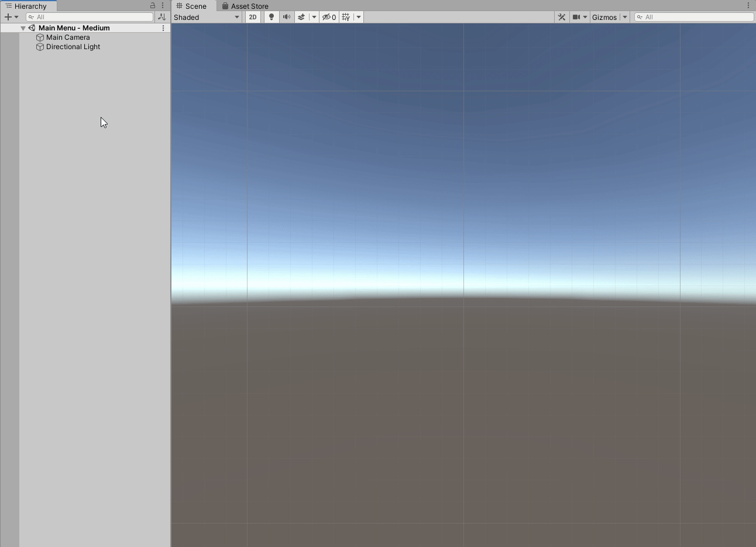Click the sort icon beside Hierarchy search bar
Screen dimensions: 756x547
(x=162, y=16)
